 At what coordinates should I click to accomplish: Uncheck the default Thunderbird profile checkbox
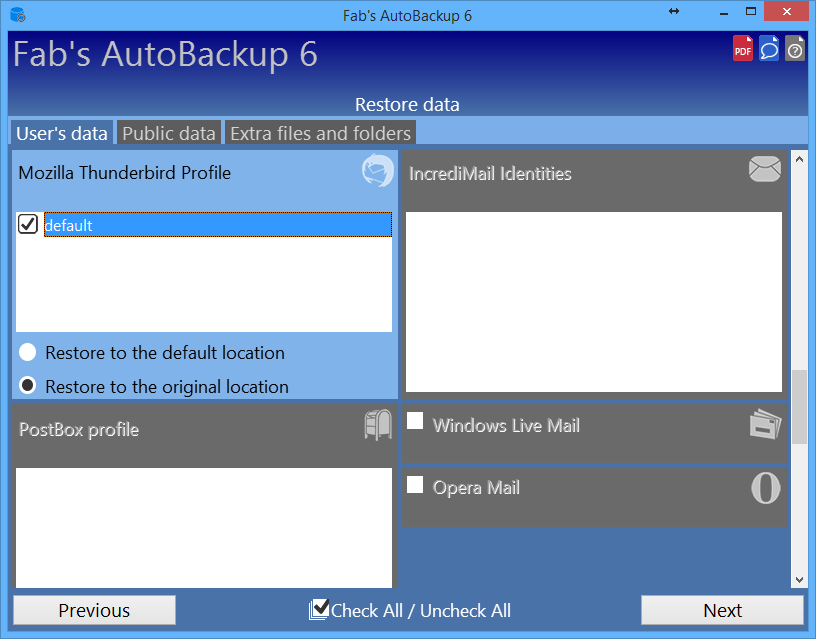28,224
